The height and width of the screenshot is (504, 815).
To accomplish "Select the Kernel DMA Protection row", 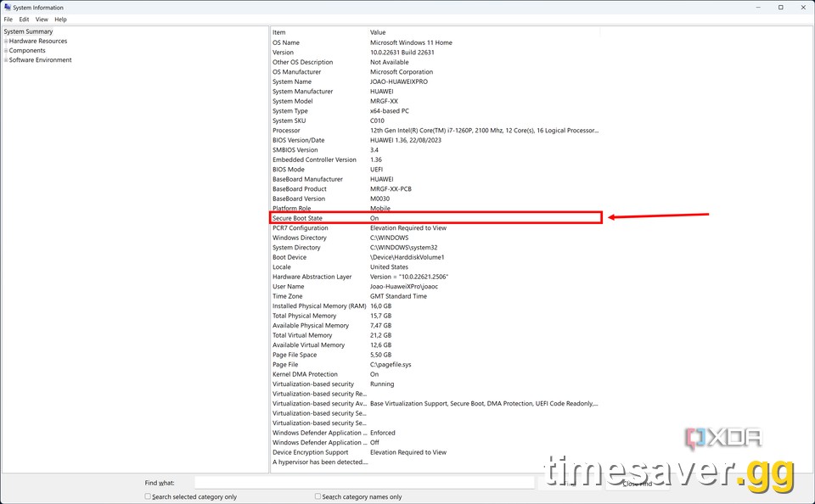I will click(435, 374).
